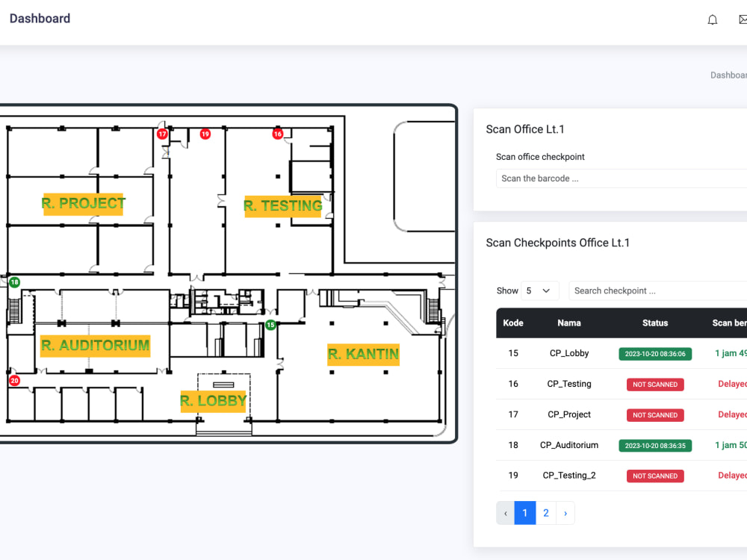Viewport: 747px width, 560px height.
Task: Go to page 2 in pagination
Action: (x=546, y=513)
